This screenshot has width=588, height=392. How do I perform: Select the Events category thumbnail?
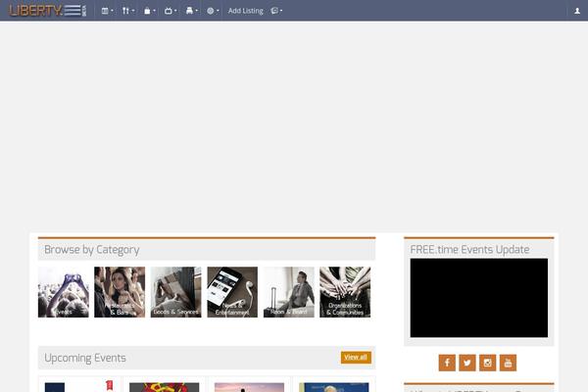(x=64, y=292)
